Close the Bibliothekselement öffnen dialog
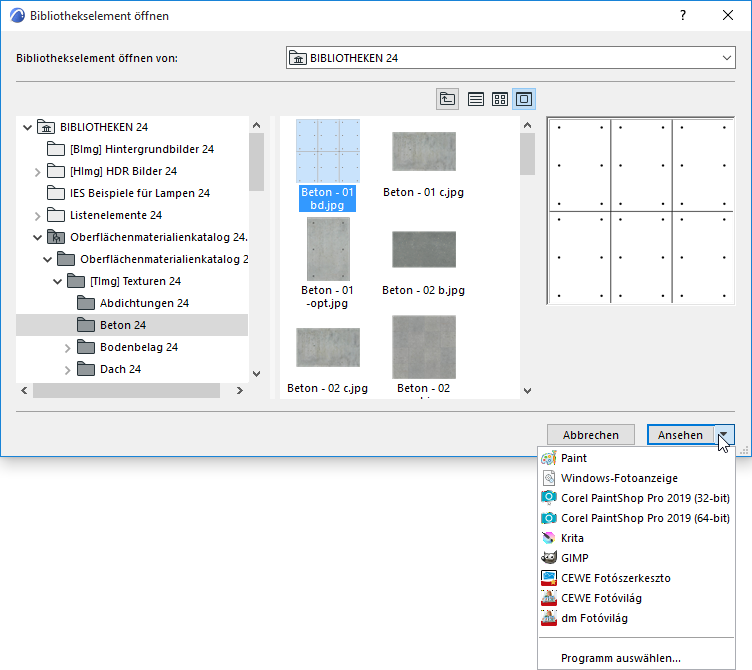The height and width of the screenshot is (670, 752). tap(728, 15)
